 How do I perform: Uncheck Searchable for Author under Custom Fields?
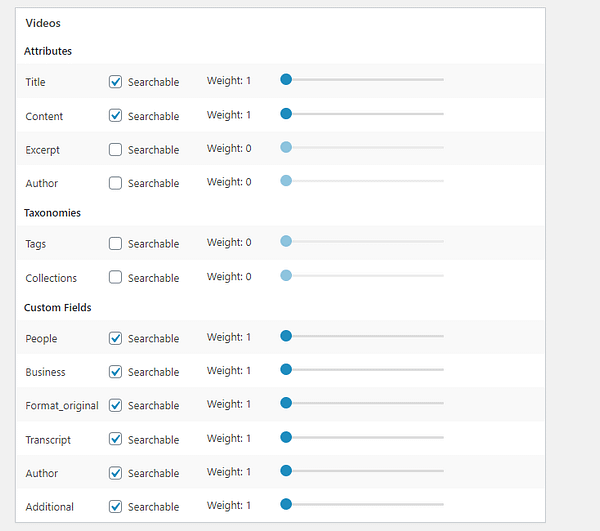point(115,473)
